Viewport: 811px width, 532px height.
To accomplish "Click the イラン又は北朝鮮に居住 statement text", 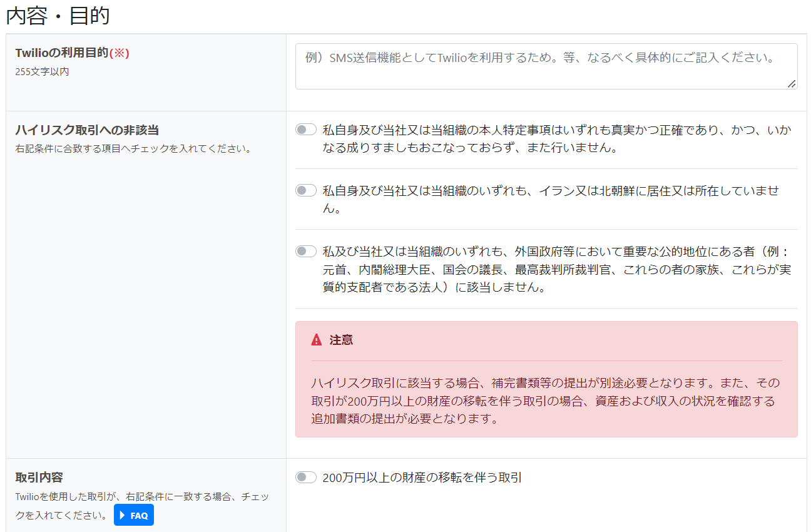I will (551, 200).
